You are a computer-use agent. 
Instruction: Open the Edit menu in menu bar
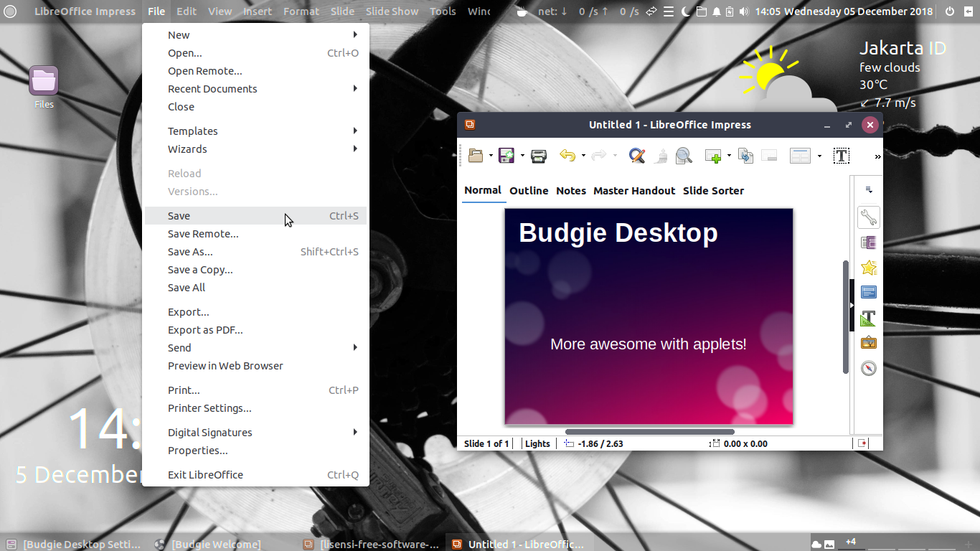(187, 11)
